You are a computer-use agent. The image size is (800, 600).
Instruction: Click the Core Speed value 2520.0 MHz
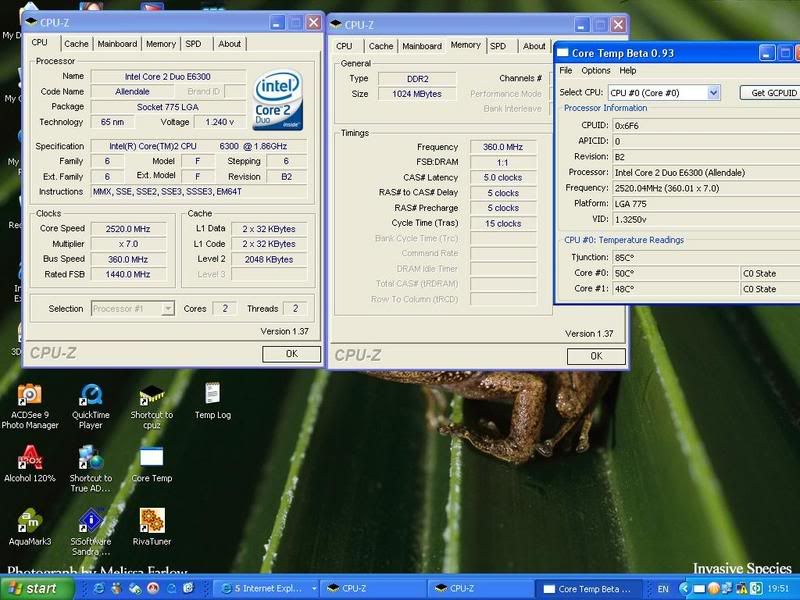(128, 229)
